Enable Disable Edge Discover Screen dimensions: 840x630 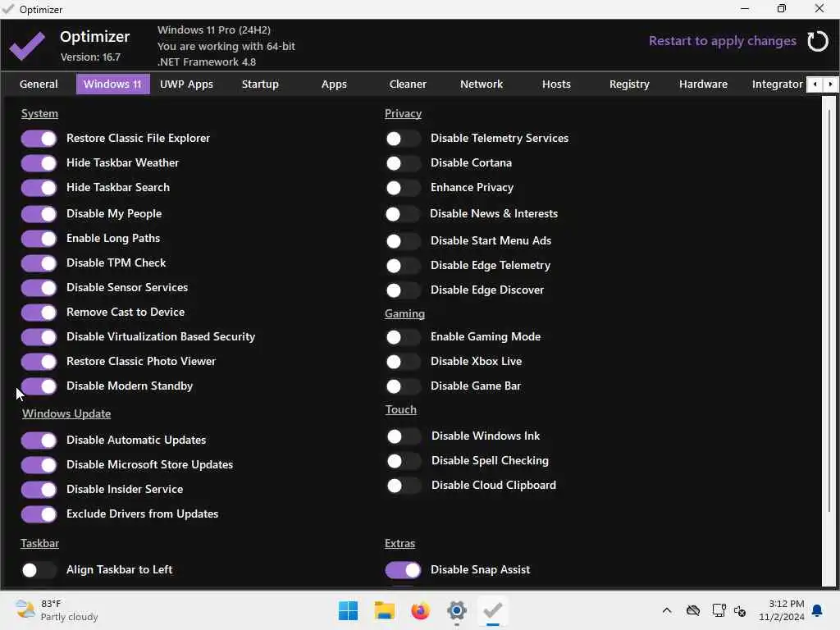pyautogui.click(x=403, y=291)
